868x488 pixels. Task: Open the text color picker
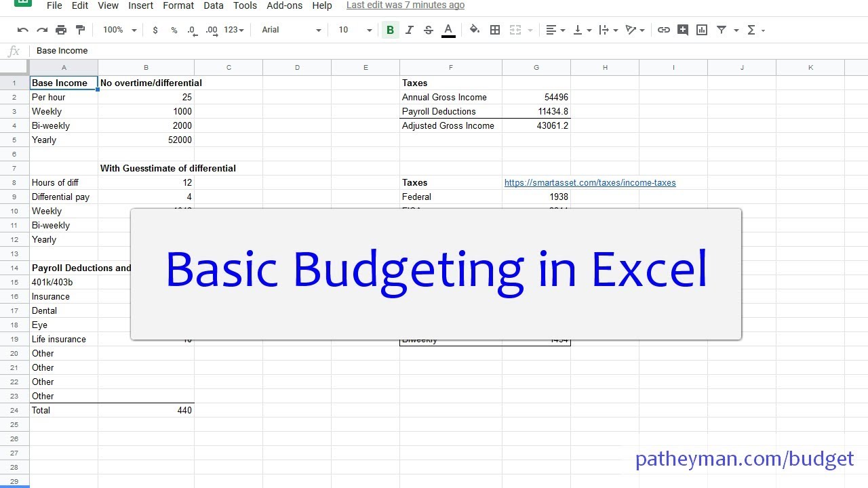pos(448,30)
